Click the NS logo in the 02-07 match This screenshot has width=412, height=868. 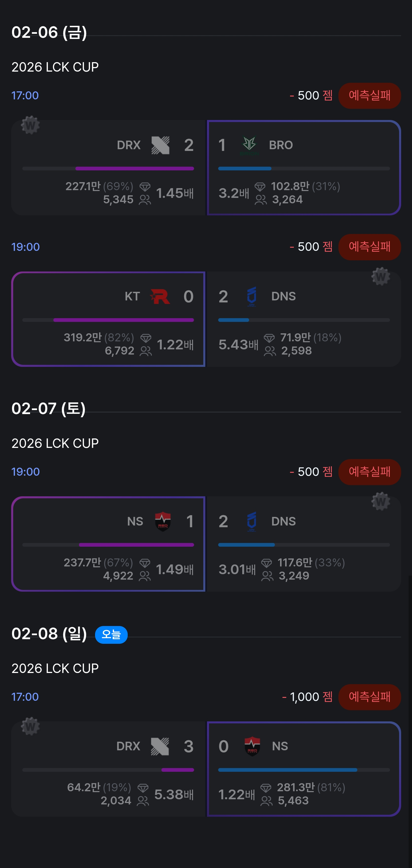(163, 521)
